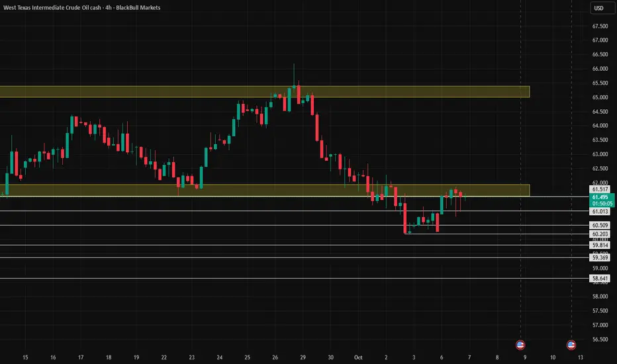617x364 pixels.
Task: Click the 58.641 price label
Action: pyautogui.click(x=600, y=278)
